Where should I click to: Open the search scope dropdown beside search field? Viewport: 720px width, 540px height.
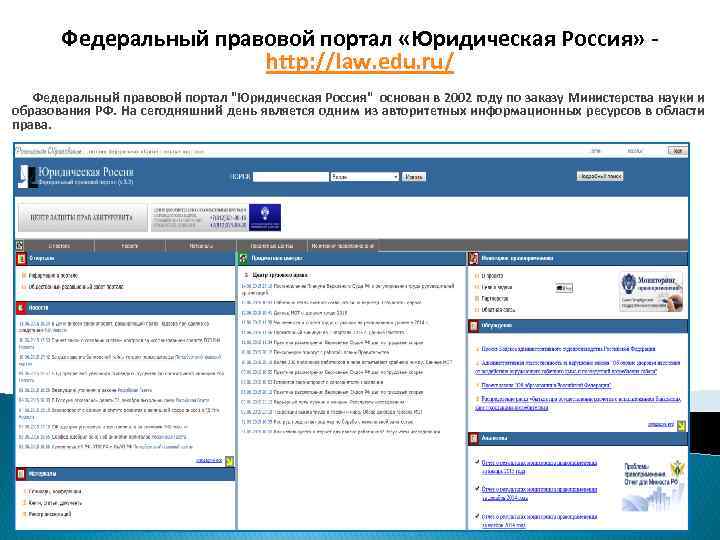365,177
